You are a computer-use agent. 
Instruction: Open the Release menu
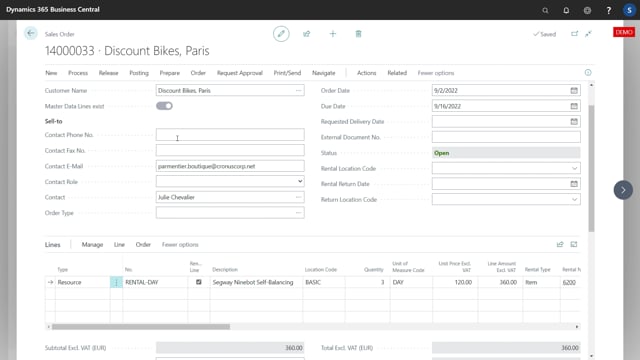(x=109, y=73)
